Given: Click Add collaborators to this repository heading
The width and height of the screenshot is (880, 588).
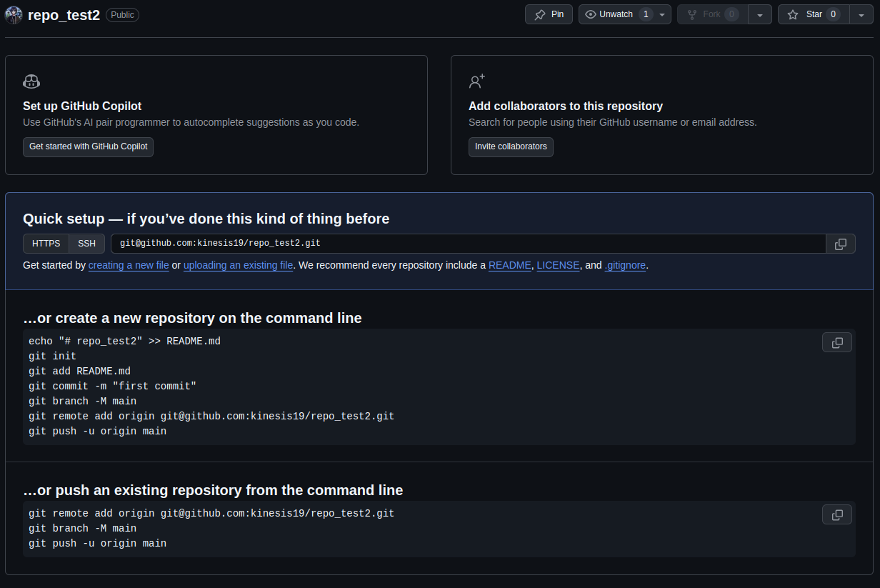Looking at the screenshot, I should point(566,106).
